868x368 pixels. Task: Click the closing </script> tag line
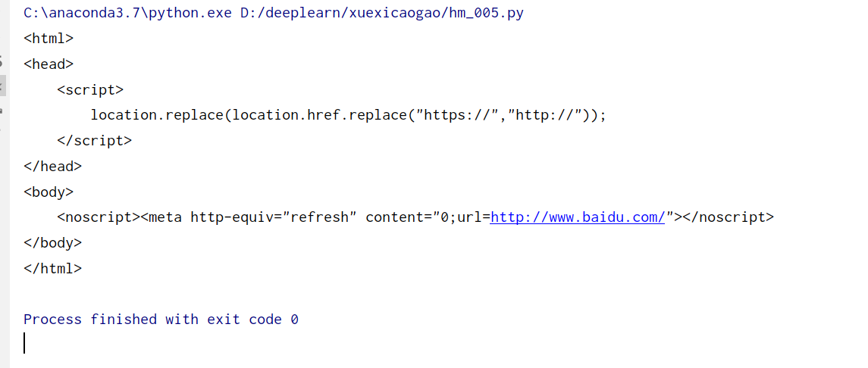(95, 140)
